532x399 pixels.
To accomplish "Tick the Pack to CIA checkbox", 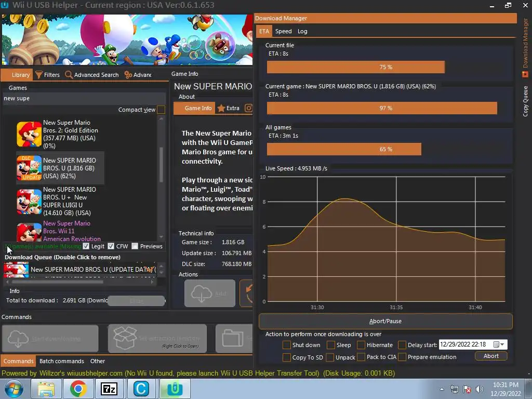I will [361, 357].
